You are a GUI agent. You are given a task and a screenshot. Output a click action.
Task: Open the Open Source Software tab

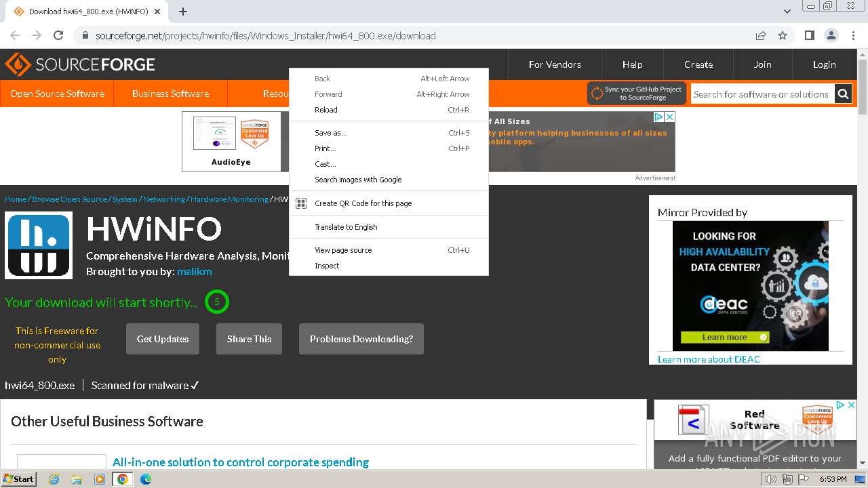57,94
